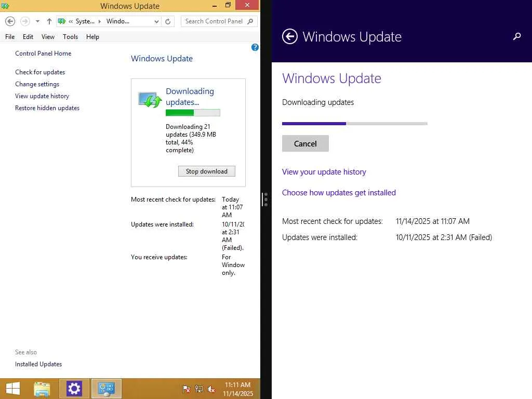Click '11/14/2025 at 11:07 AM' text
Screen dimensions: 532x399
[433, 221]
